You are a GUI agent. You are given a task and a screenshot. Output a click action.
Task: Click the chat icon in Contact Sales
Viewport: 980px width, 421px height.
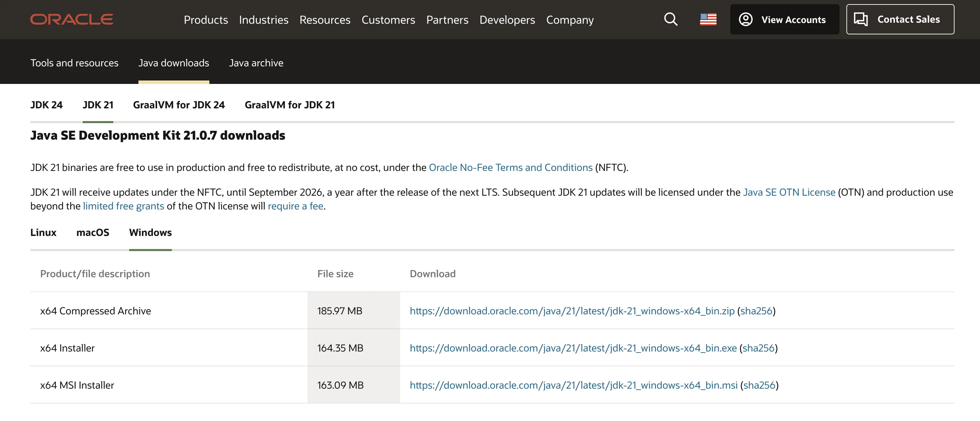[861, 19]
